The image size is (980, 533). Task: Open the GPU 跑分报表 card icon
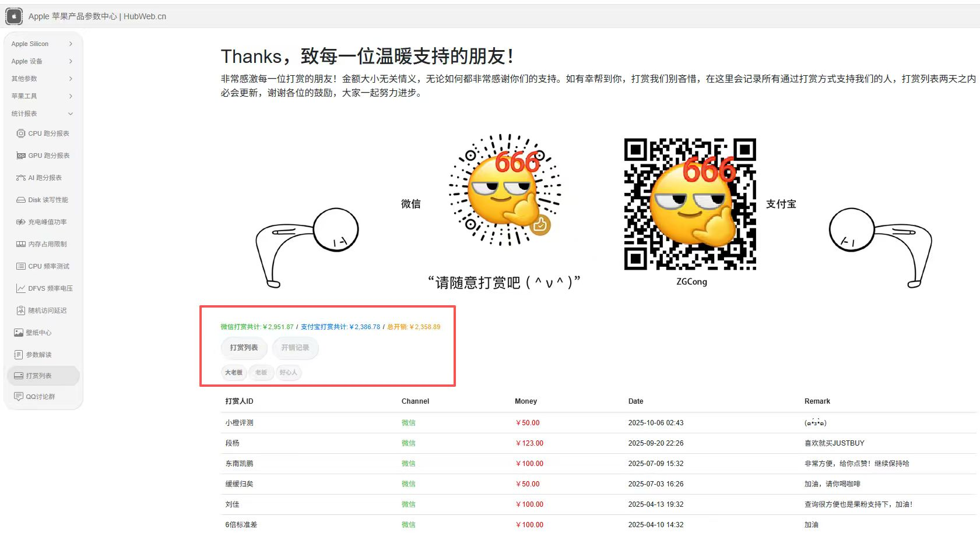click(x=21, y=156)
